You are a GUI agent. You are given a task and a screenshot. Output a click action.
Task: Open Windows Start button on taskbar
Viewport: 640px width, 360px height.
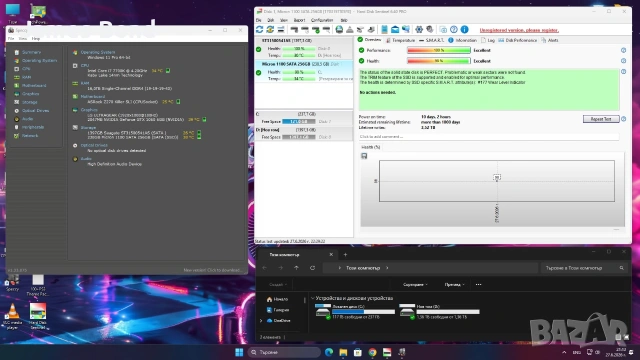coord(239,352)
